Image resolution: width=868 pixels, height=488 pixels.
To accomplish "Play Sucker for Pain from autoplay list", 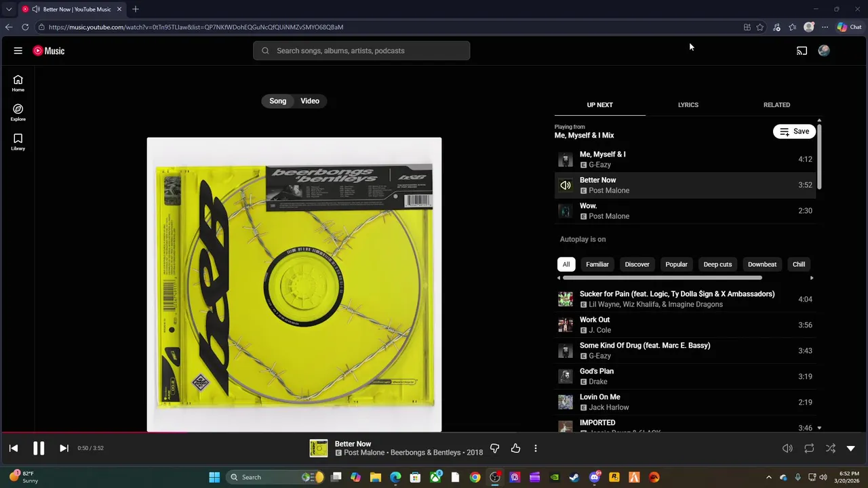I will pos(685,299).
